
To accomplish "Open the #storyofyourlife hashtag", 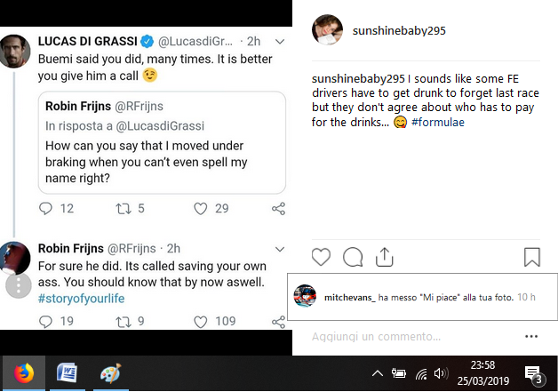I will click(x=81, y=298).
